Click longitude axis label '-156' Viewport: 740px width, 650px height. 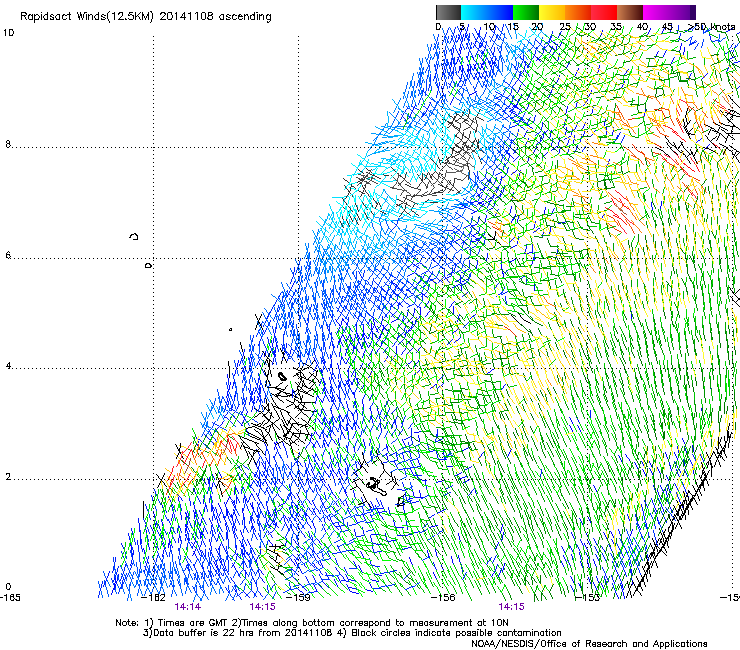click(444, 598)
